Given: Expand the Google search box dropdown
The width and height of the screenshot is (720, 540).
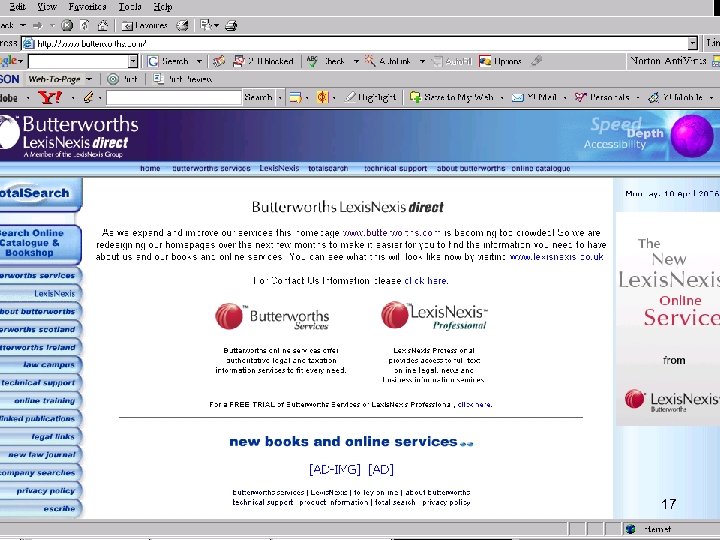Looking at the screenshot, I should click(133, 61).
